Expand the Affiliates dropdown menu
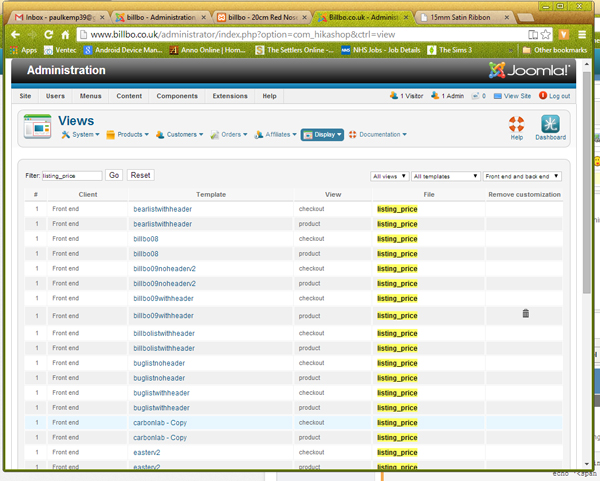This screenshot has width=600, height=481. coord(276,135)
